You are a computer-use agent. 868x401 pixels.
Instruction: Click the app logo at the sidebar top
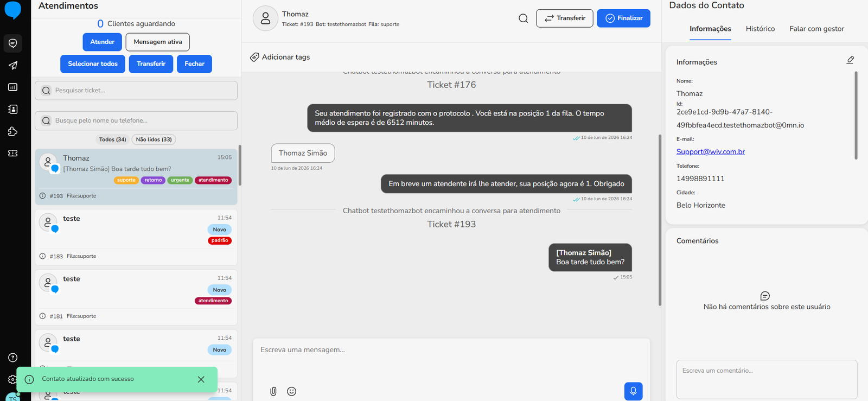(x=12, y=10)
